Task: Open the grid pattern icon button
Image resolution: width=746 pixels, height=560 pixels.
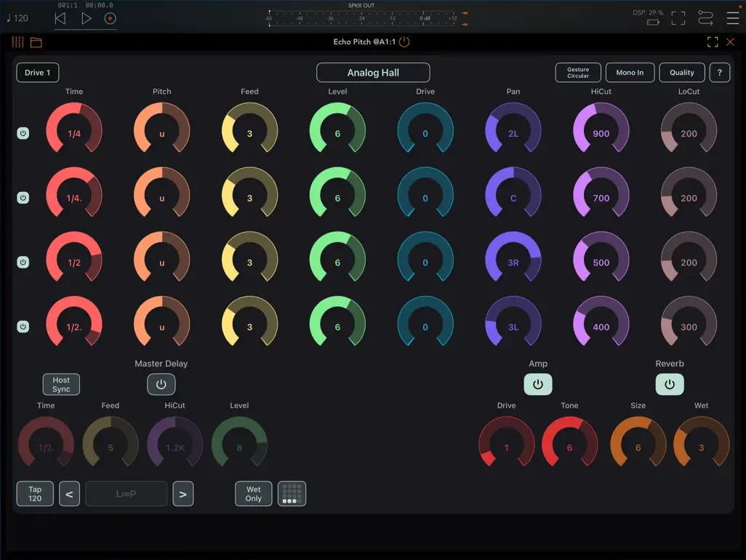Action: [x=292, y=494]
